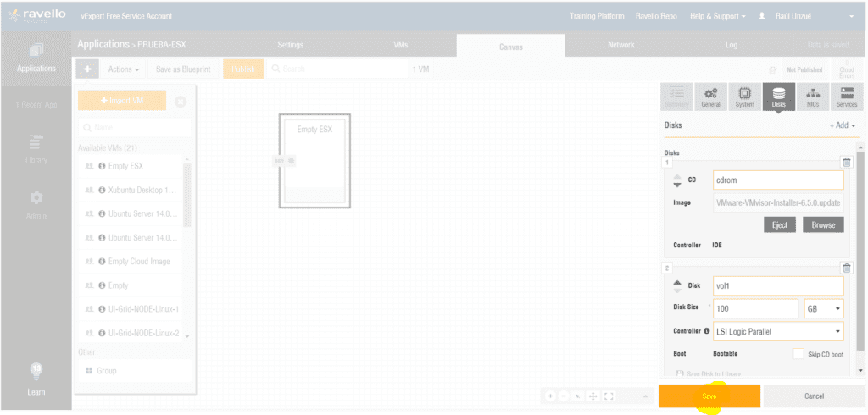The image size is (868, 415).
Task: Open the Summary panel icon
Action: [x=676, y=97]
